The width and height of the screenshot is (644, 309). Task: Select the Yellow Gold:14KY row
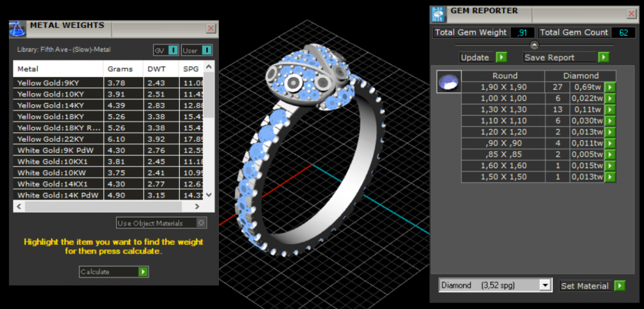click(58, 105)
